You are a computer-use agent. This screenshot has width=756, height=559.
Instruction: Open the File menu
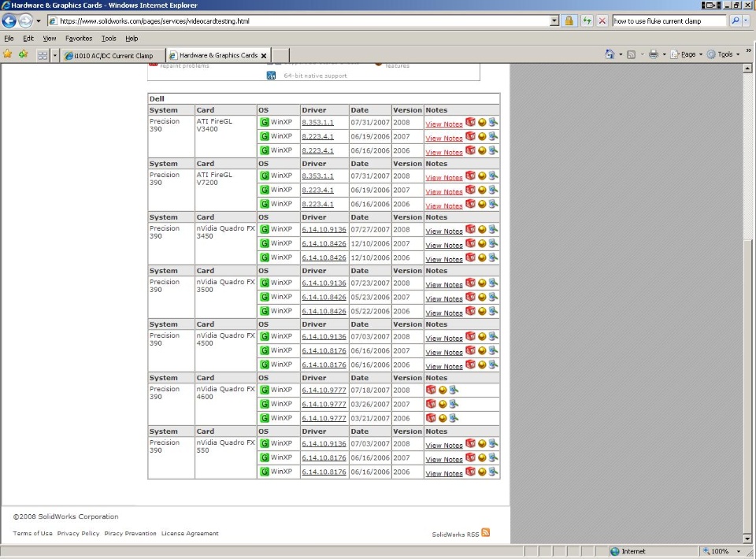9,39
